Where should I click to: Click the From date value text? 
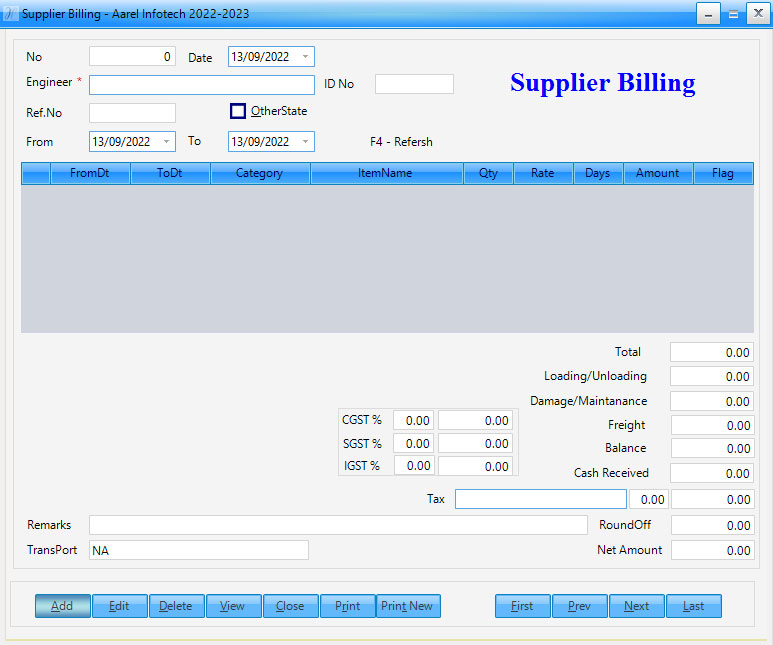[x=121, y=142]
